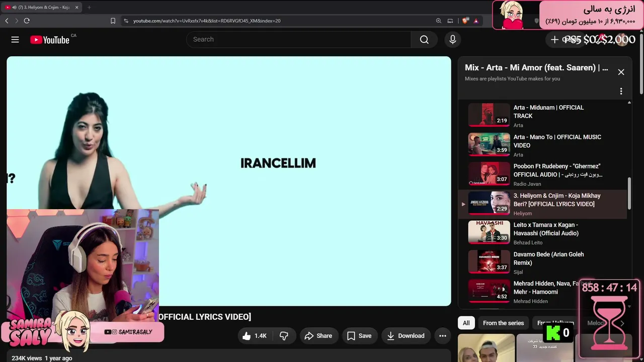The width and height of the screenshot is (644, 362).
Task: Click the Brave Rewards triangle icon
Action: tap(476, 21)
